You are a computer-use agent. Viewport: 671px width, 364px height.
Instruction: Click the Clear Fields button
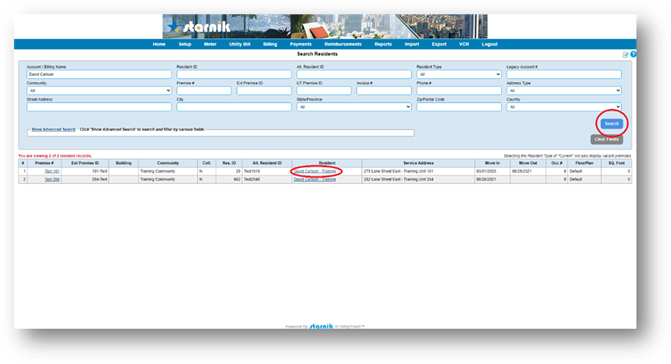[x=606, y=139]
